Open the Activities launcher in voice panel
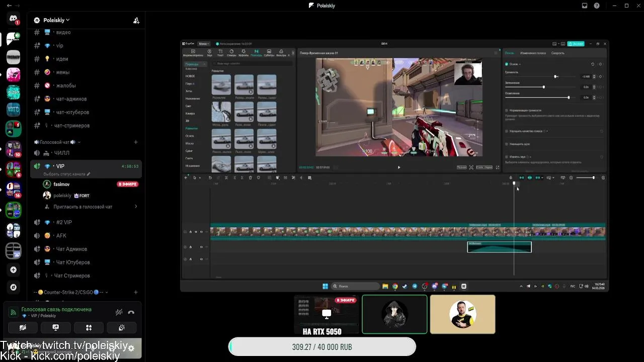 coord(89,327)
